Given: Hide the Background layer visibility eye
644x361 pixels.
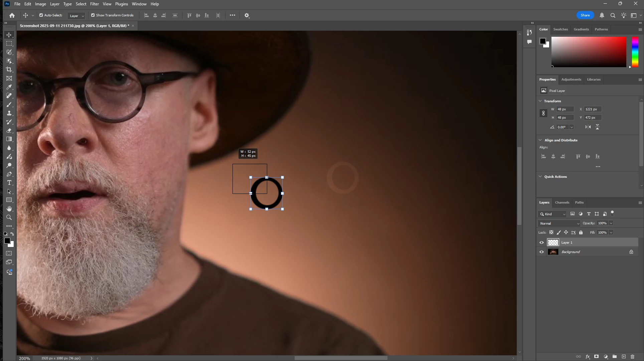Looking at the screenshot, I should pyautogui.click(x=541, y=252).
